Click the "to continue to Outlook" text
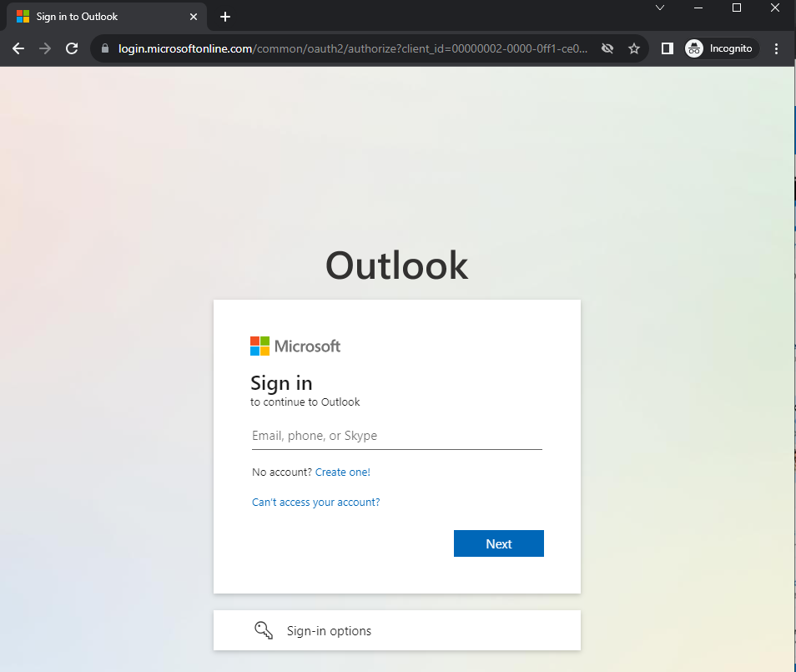Image resolution: width=796 pixels, height=672 pixels. tap(305, 402)
